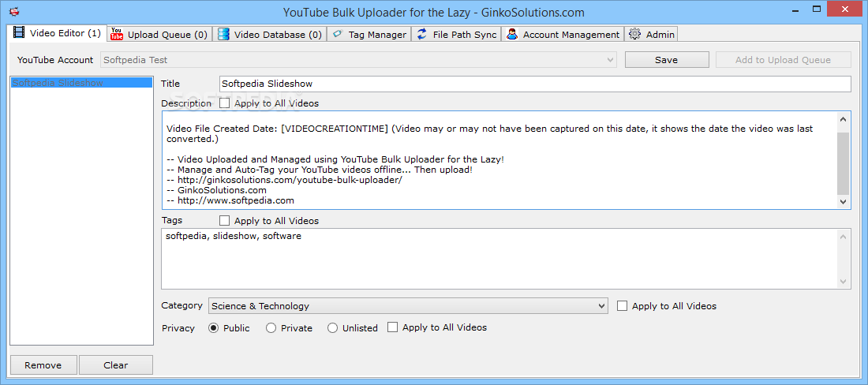Image resolution: width=868 pixels, height=385 pixels.
Task: Check Description Apply to All Videos box
Action: coord(224,103)
